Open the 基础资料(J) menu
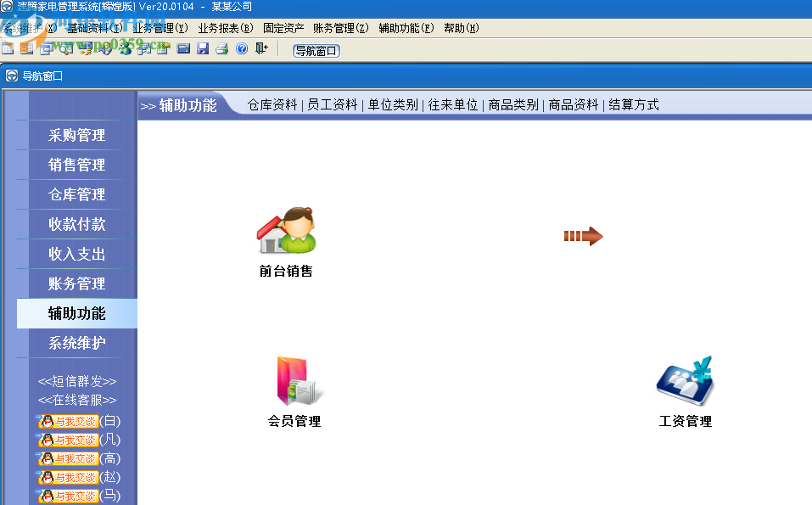Image resolution: width=812 pixels, height=505 pixels. (95, 28)
